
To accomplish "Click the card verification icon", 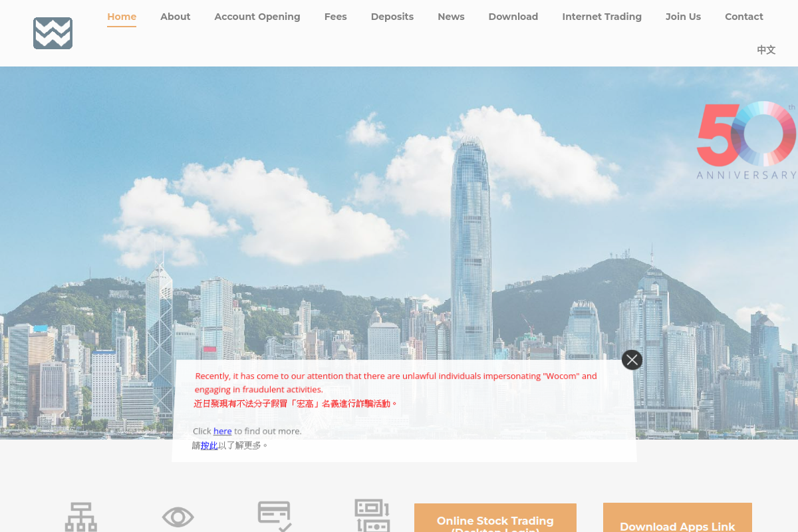I will click(x=275, y=515).
